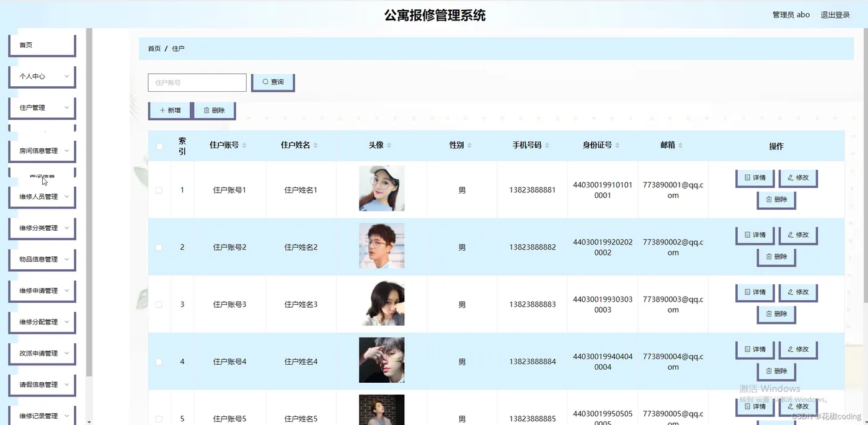The height and width of the screenshot is (425, 868).
Task: Open 维修记录管理 sidebar menu
Action: click(x=42, y=416)
